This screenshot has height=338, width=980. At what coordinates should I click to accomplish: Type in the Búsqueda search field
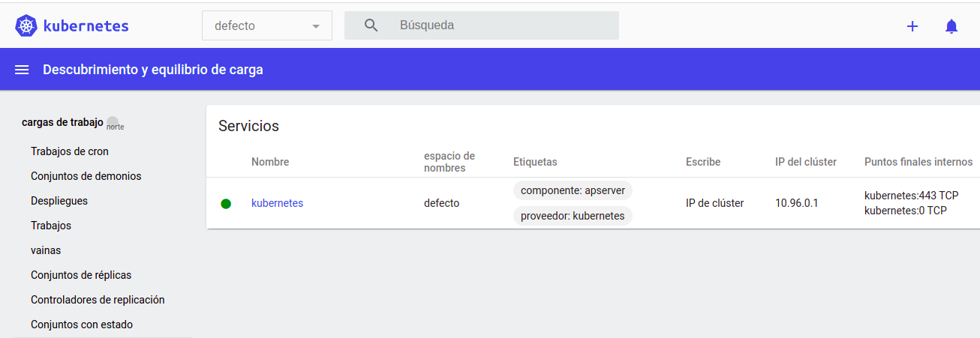(x=503, y=25)
